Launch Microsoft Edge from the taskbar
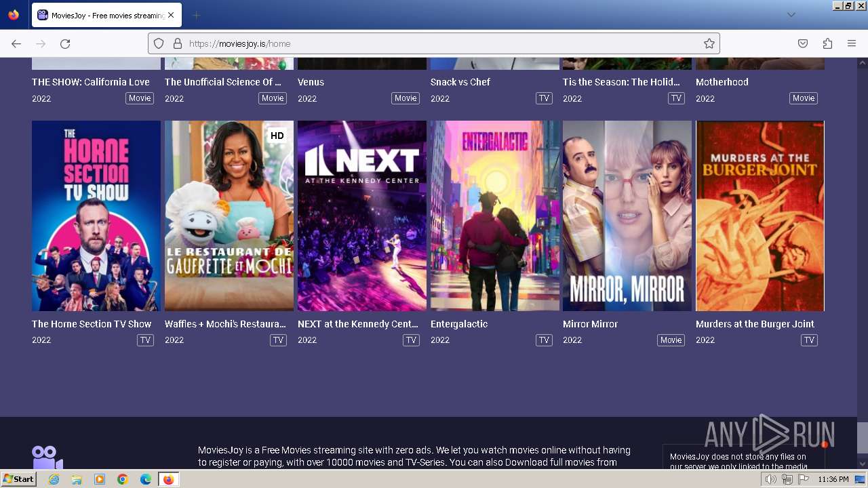Screen dimensions: 868x488 146,479
